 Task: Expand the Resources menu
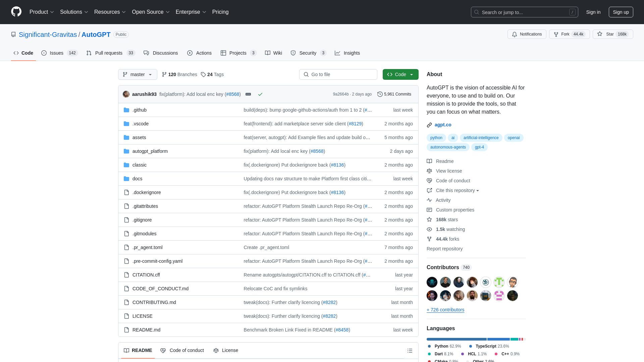(110, 12)
